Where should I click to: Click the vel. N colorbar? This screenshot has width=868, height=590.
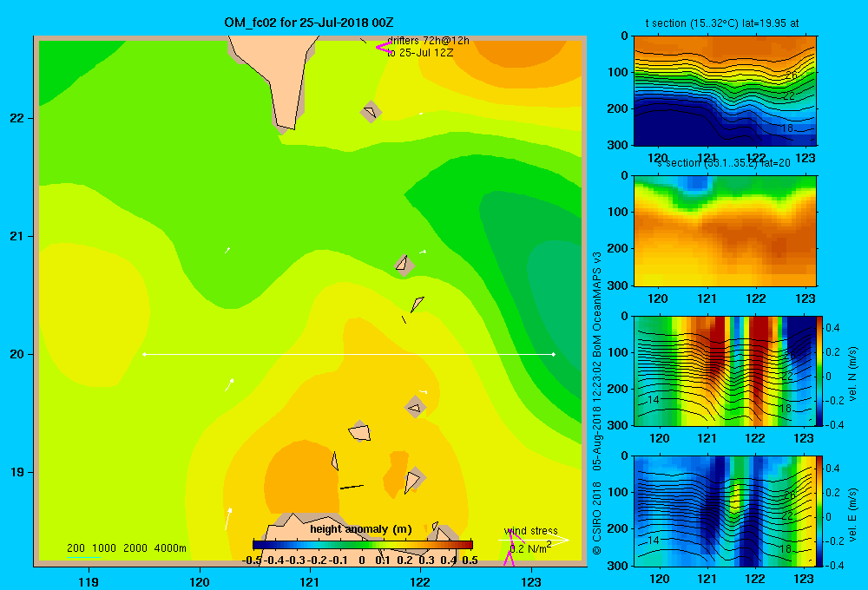(820, 370)
